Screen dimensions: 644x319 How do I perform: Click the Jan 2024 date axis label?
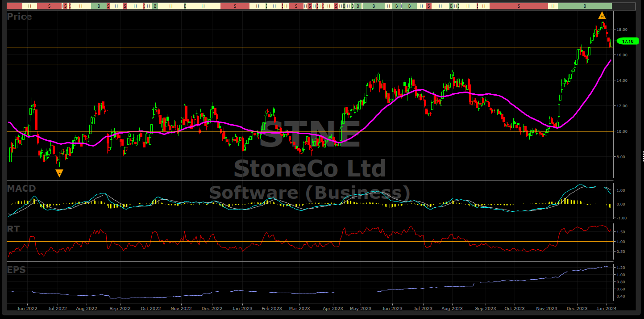[606, 308]
